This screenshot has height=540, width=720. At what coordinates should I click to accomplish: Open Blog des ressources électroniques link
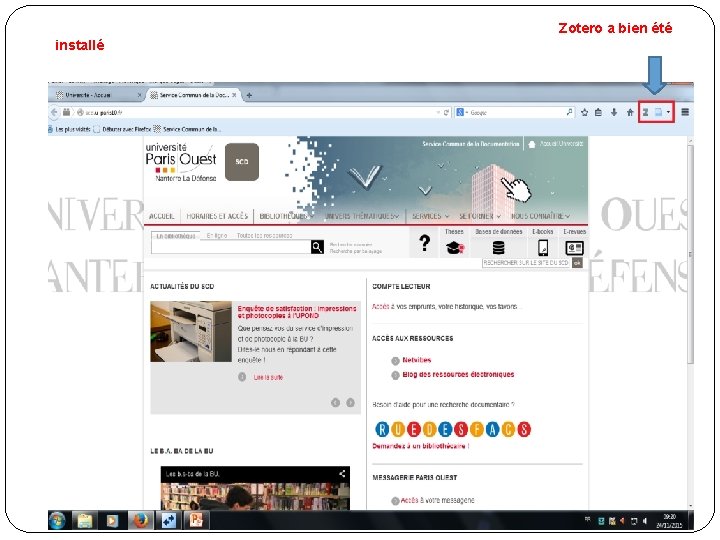458,374
